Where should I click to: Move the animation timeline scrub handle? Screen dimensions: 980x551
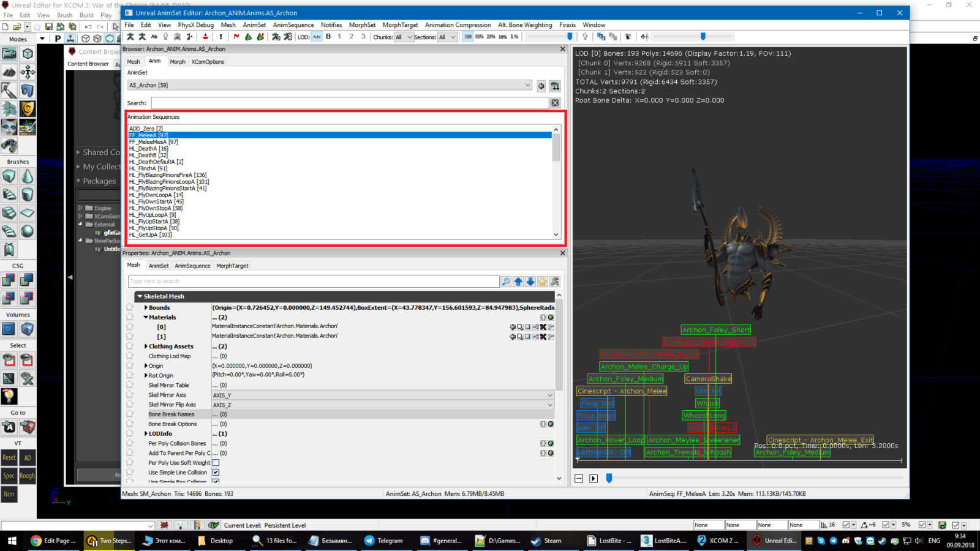click(x=609, y=478)
